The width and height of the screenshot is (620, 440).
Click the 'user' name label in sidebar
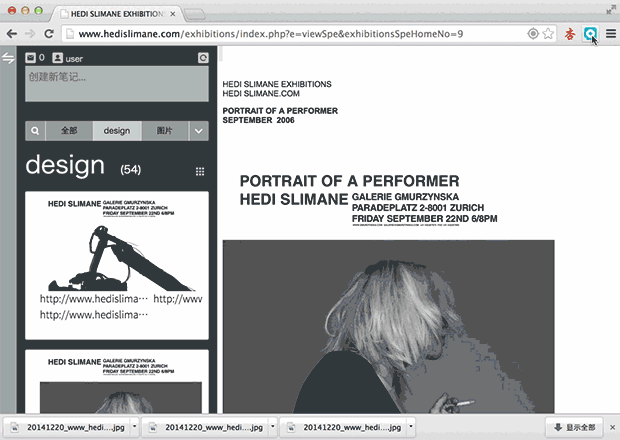pos(74,59)
